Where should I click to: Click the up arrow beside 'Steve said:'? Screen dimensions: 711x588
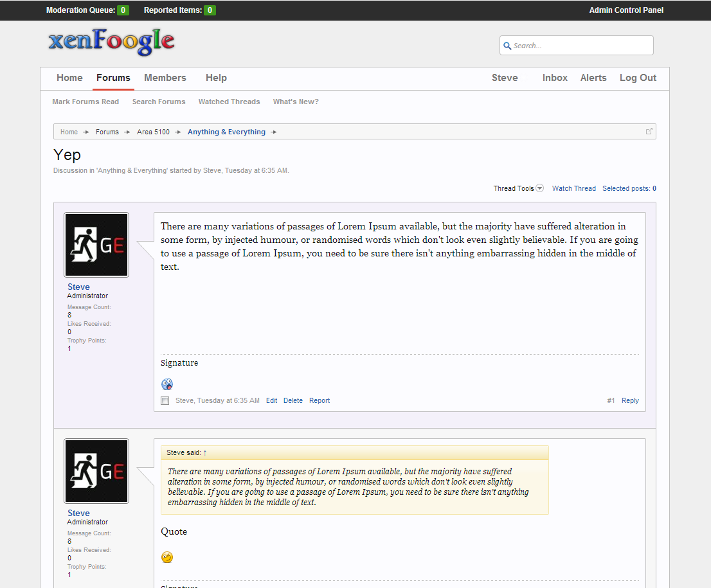point(205,453)
